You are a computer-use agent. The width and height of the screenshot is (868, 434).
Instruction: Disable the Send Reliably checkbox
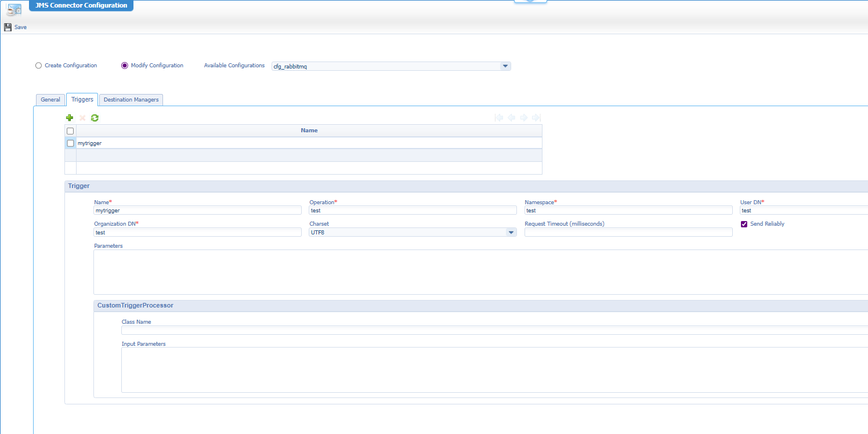click(744, 224)
